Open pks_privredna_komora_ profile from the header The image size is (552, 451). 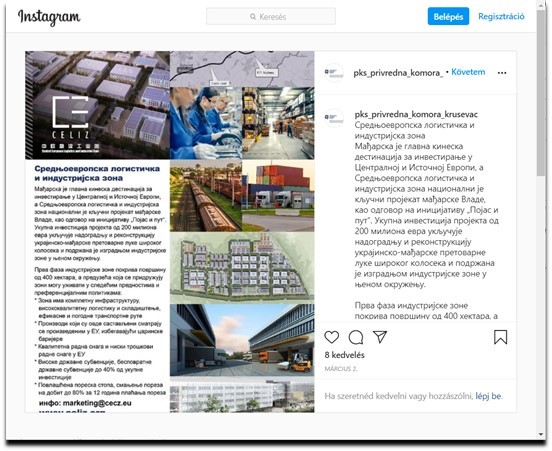coord(398,73)
